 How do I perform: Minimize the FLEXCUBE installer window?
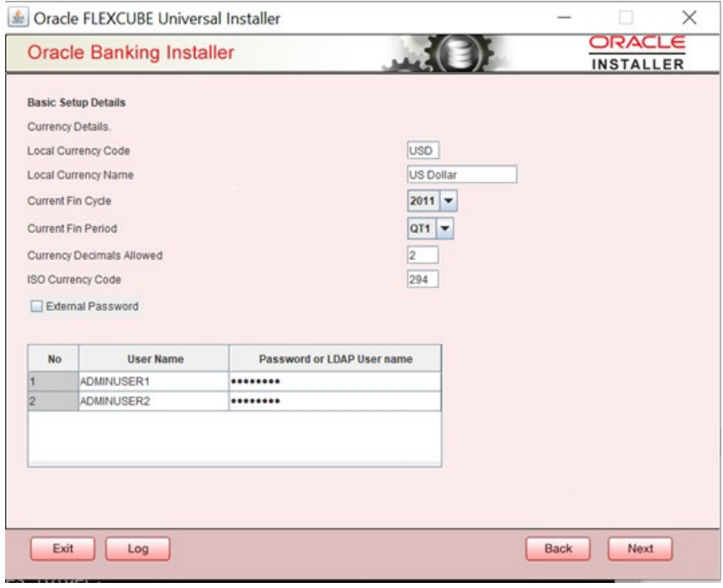[x=564, y=18]
